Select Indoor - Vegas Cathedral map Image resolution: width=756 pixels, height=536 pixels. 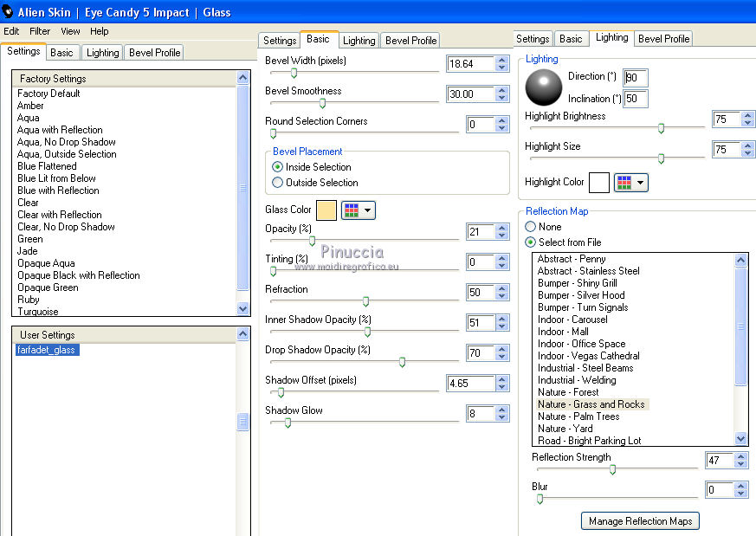click(x=589, y=356)
